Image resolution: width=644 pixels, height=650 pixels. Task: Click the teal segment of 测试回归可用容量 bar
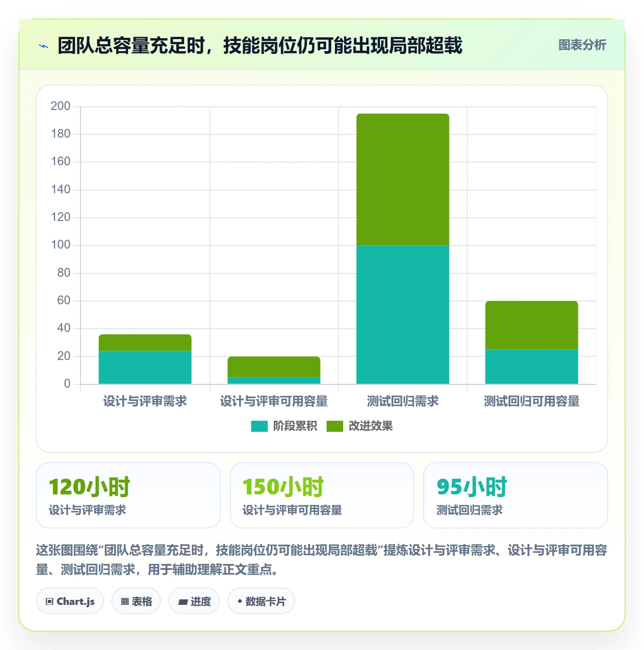pos(532,366)
